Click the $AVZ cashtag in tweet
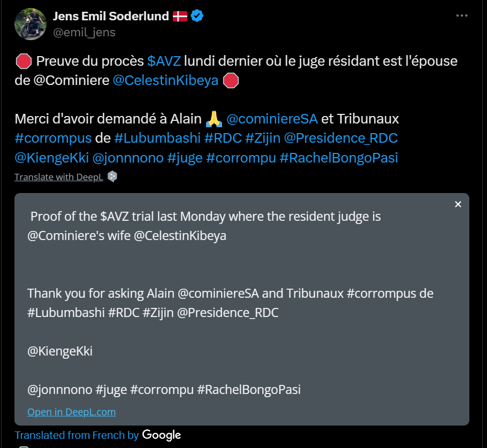Screen dimensions: 487x448 (x=165, y=60)
